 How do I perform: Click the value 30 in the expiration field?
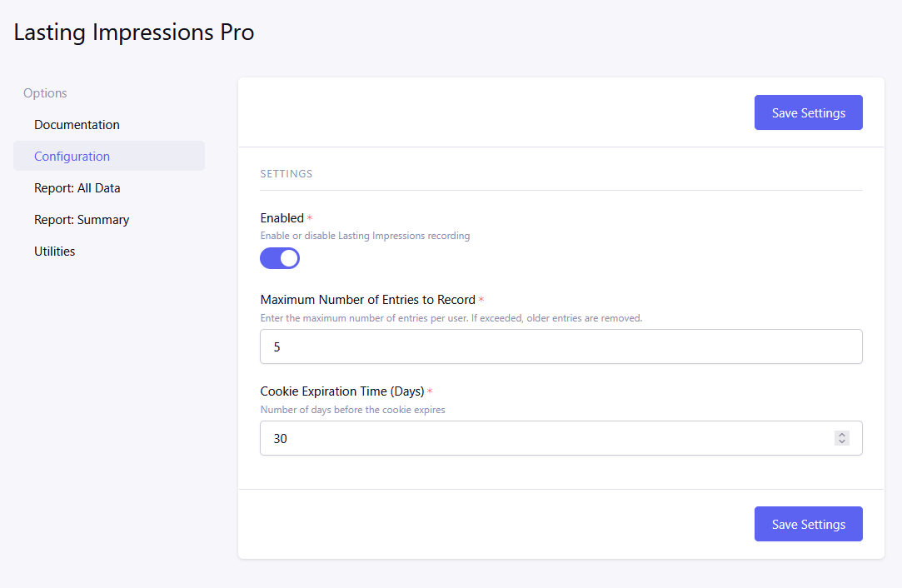pyautogui.click(x=281, y=438)
